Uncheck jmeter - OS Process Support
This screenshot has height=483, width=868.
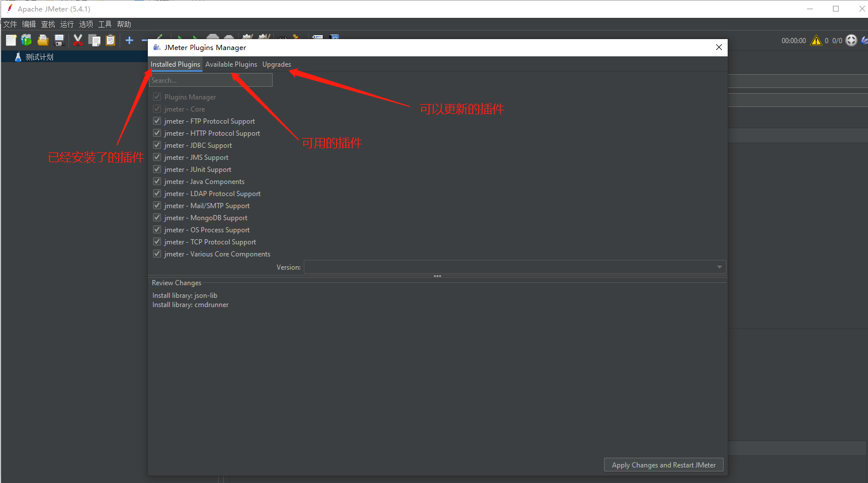pos(157,229)
